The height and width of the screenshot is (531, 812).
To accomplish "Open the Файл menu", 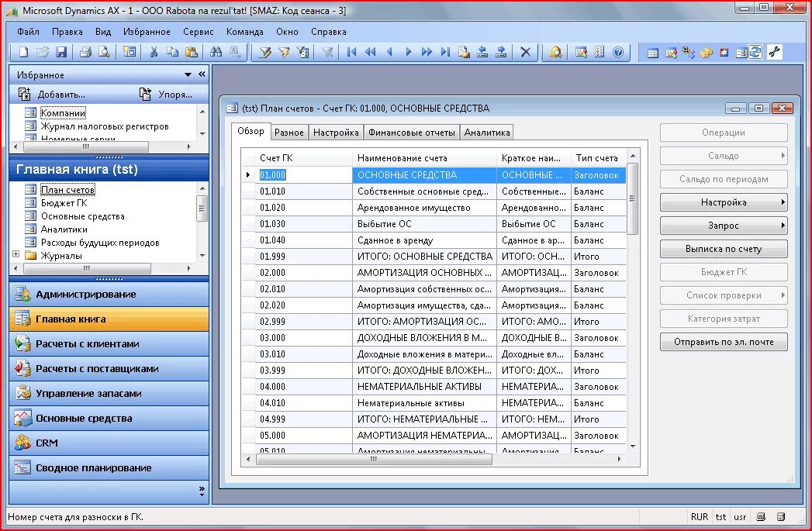I will click(28, 32).
